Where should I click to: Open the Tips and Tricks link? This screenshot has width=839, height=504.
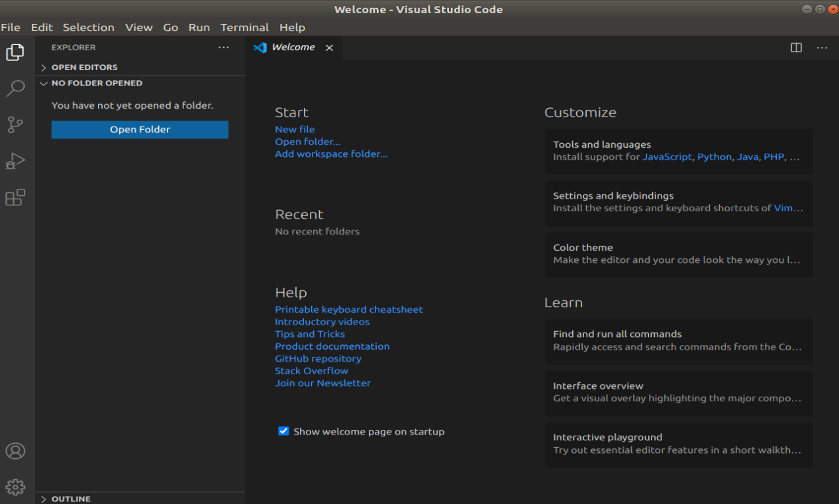[x=309, y=334]
